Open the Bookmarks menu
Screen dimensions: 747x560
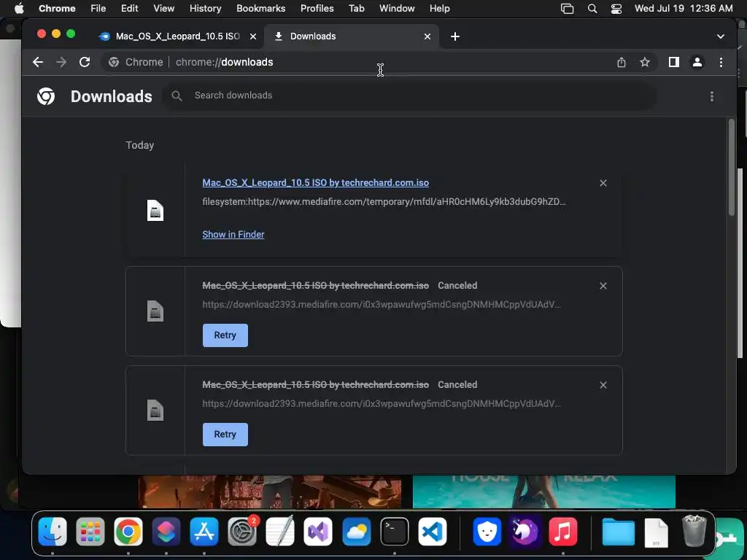[260, 9]
